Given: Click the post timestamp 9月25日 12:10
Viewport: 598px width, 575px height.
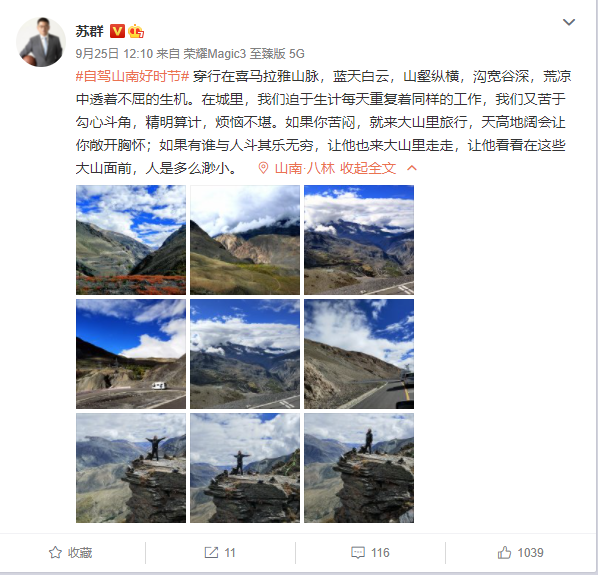Looking at the screenshot, I should pyautogui.click(x=114, y=54).
